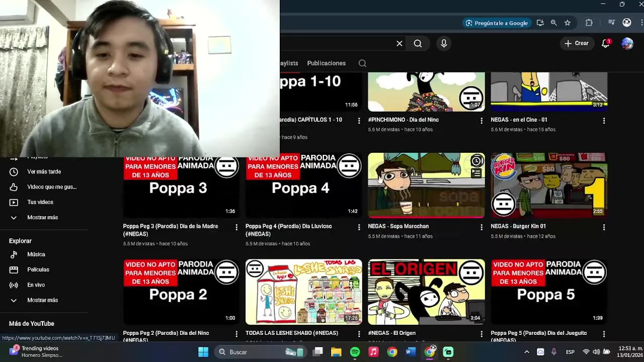Open options menu for NEGAS - Sopa Marochan
The height and width of the screenshot is (362, 644).
(x=481, y=227)
